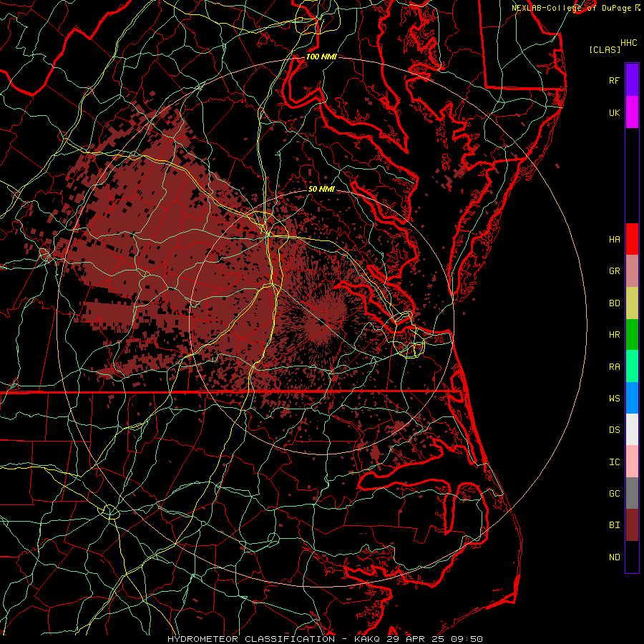
Task: Click the IC legend label
Action: [x=614, y=462]
